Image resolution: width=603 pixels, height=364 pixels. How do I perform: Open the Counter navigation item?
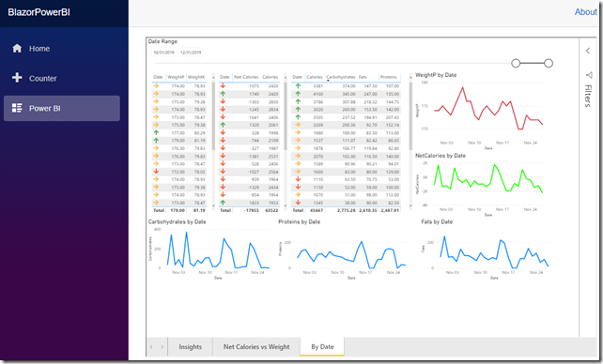pos(62,78)
